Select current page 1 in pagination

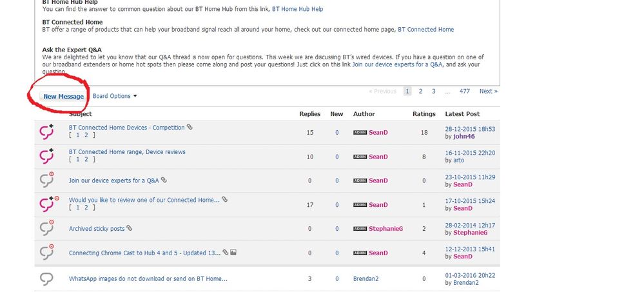[x=407, y=91]
